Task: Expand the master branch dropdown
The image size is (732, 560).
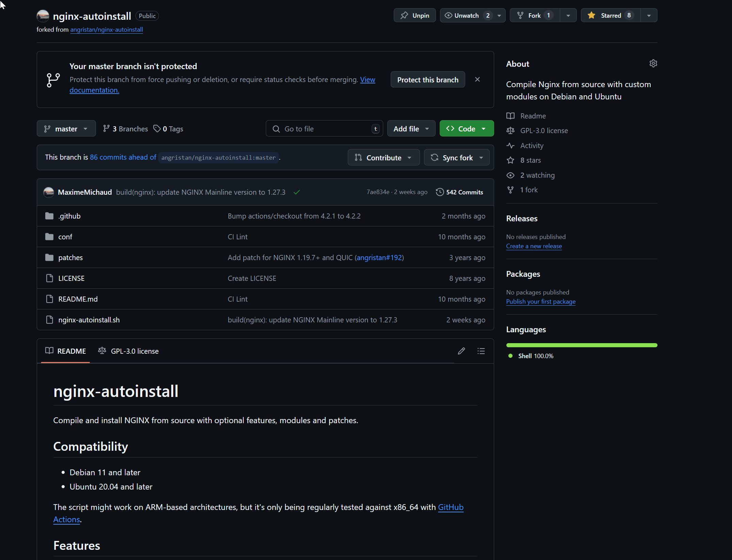Action: point(66,129)
